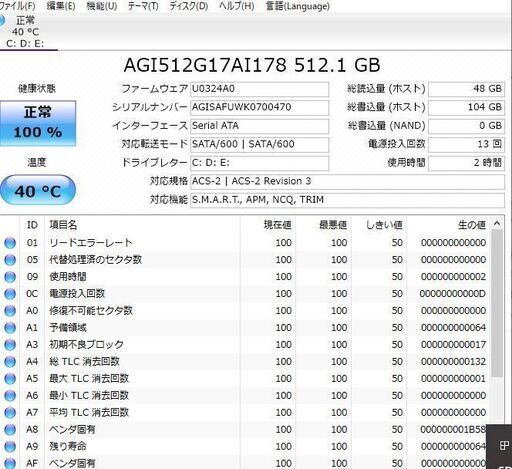Click the status icon for row 05
Image resolution: width=512 pixels, height=469 pixels.
pos(10,260)
